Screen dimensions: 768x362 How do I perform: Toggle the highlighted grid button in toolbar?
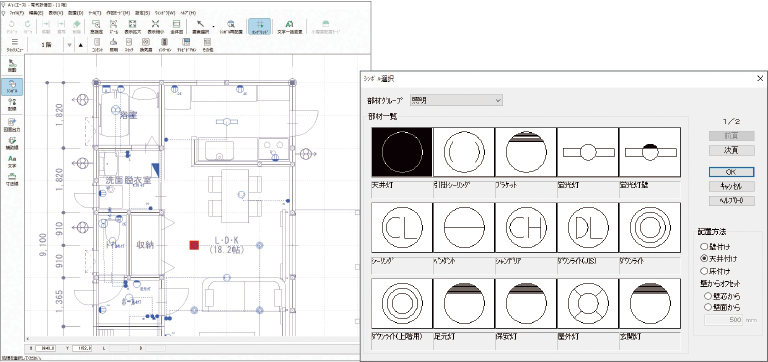tap(259, 26)
